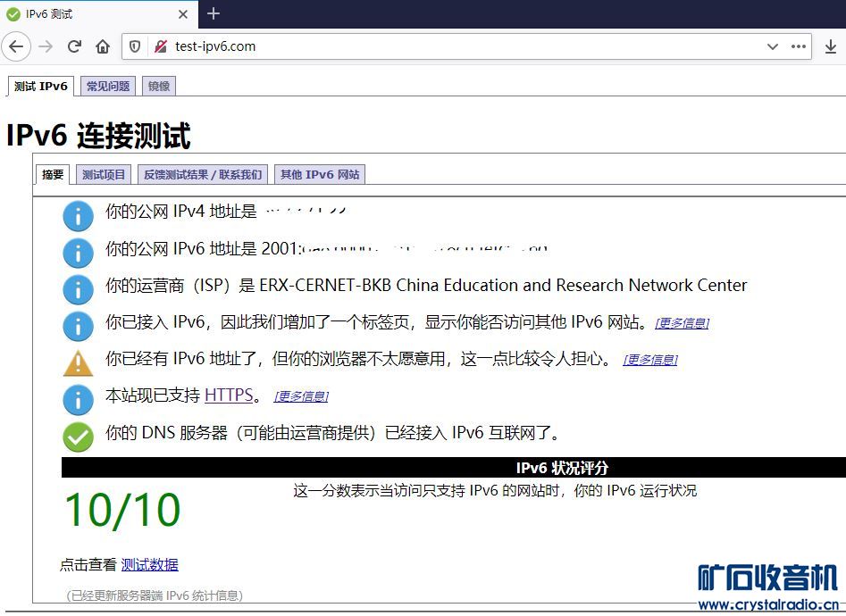Click the 测试数据 link
Screen dimensions: 846x616
point(149,564)
